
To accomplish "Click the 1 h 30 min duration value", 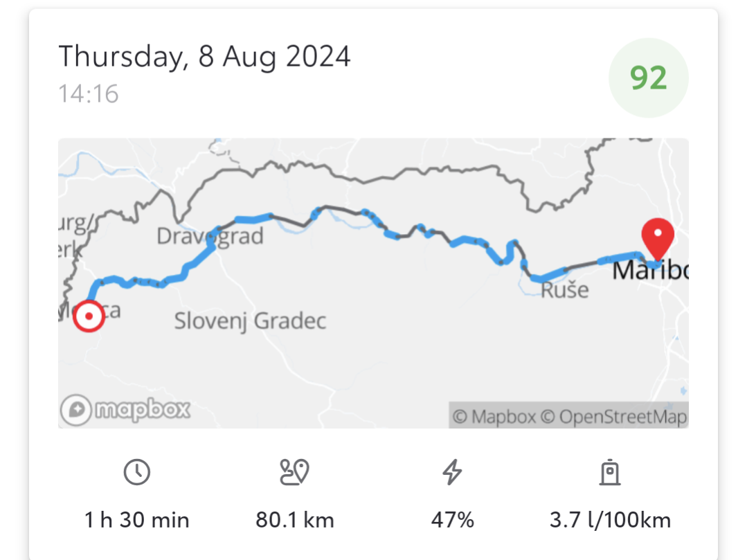I will pyautogui.click(x=136, y=520).
